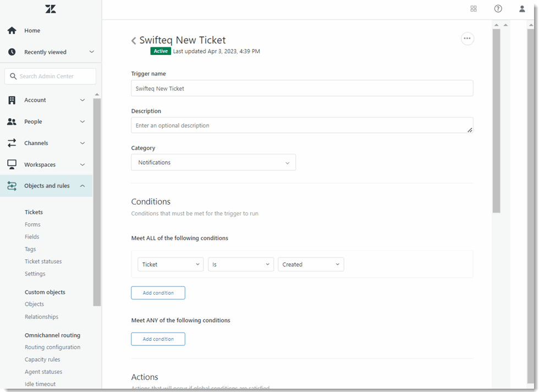Screen dimensions: 539x392
Task: Click the Home link in sidebar
Action: click(32, 31)
